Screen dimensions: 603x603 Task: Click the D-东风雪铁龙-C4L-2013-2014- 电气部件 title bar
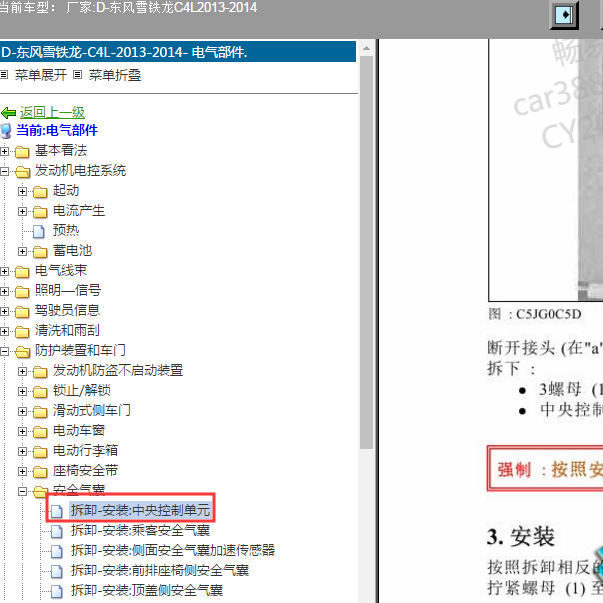point(178,52)
